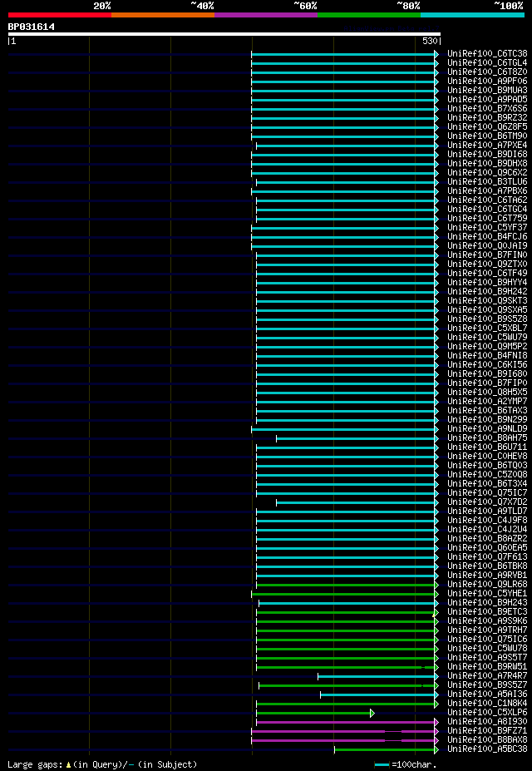Select the UniRef100_Q9SKT3 label
532x771 pixels.
point(487,301)
